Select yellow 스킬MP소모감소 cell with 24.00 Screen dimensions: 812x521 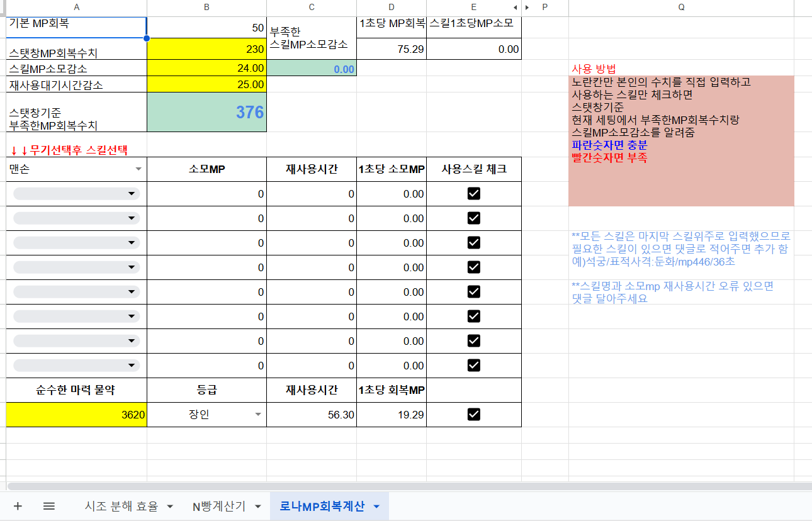207,68
